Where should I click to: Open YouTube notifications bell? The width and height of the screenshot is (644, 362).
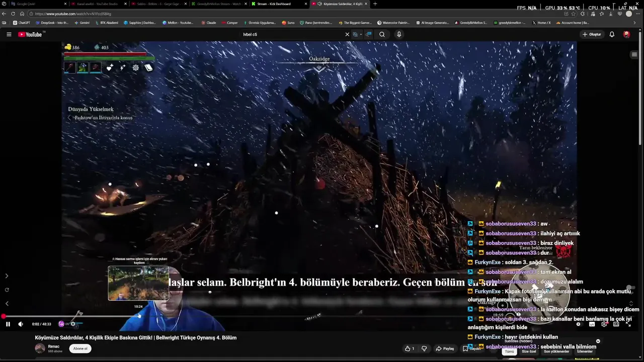coord(612,34)
